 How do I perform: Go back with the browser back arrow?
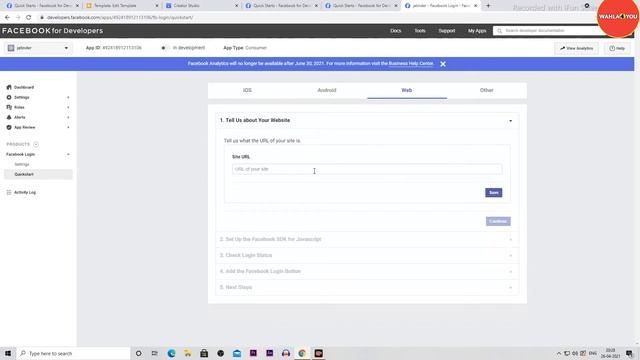pos(7,18)
